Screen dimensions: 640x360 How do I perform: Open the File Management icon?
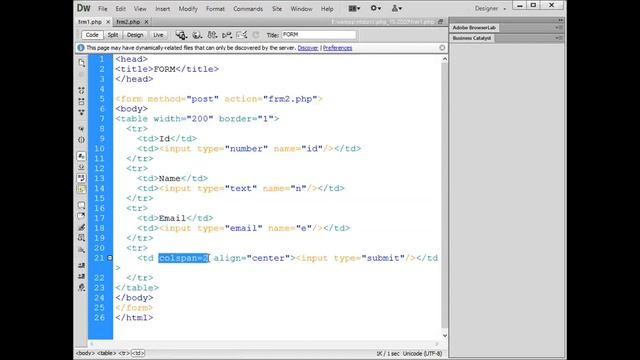[212, 35]
